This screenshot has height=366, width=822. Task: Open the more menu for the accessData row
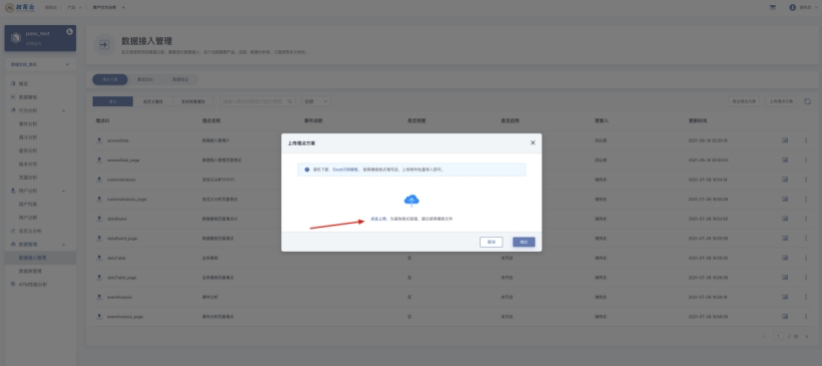pos(806,141)
